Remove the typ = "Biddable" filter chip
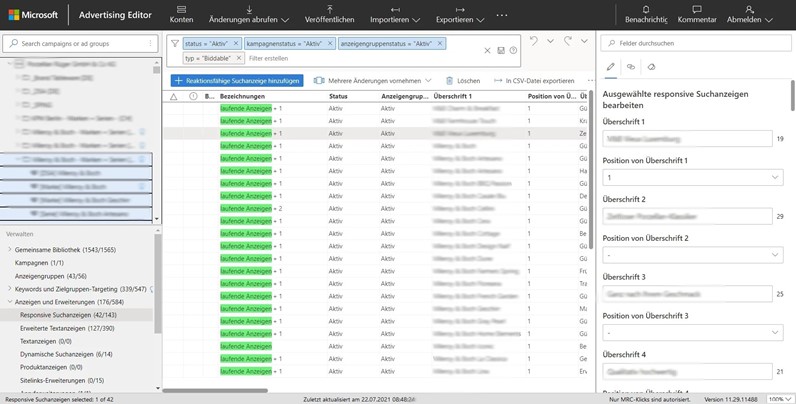796x404 pixels. [239, 58]
